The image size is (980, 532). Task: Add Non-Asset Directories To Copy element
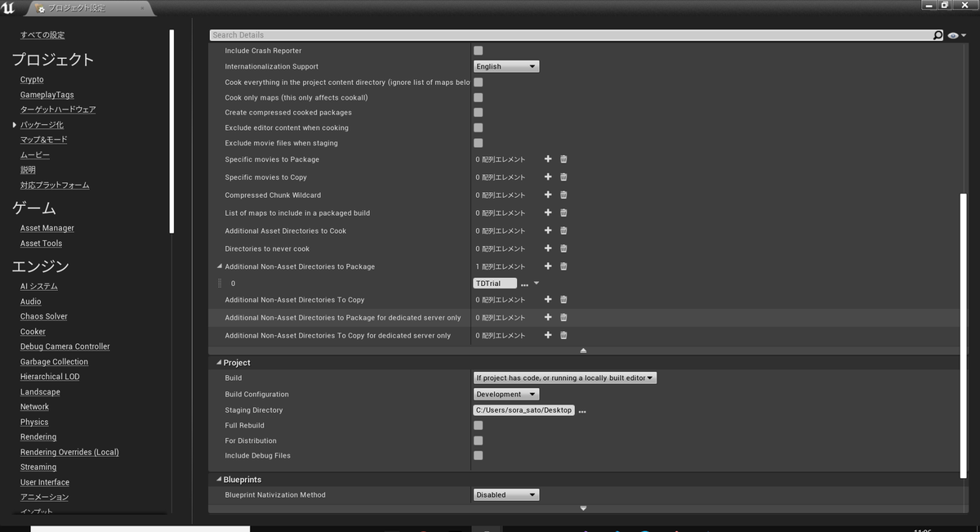click(x=548, y=300)
